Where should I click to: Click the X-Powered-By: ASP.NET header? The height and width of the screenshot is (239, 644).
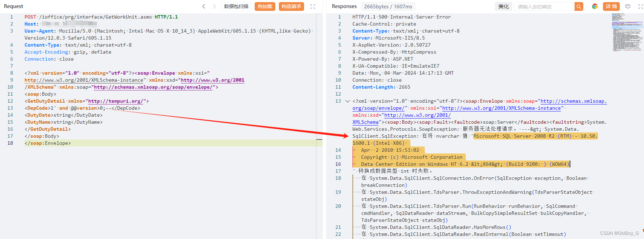383,59
